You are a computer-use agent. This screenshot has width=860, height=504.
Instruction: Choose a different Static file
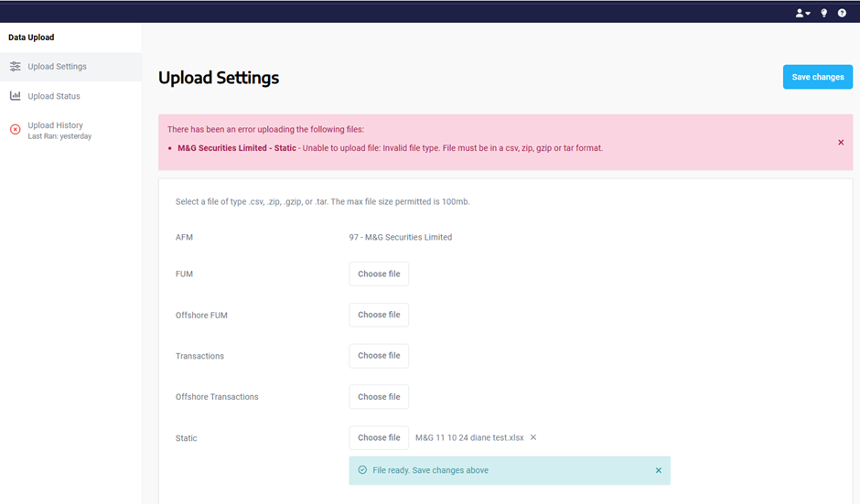pyautogui.click(x=379, y=438)
